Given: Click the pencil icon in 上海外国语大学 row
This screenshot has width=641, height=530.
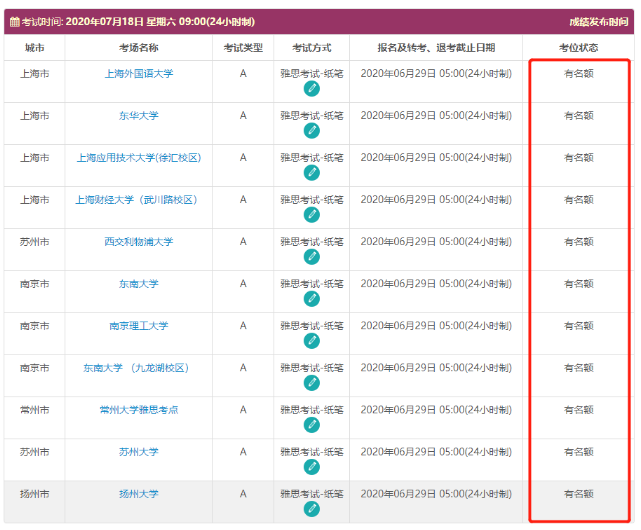Looking at the screenshot, I should point(312,89).
